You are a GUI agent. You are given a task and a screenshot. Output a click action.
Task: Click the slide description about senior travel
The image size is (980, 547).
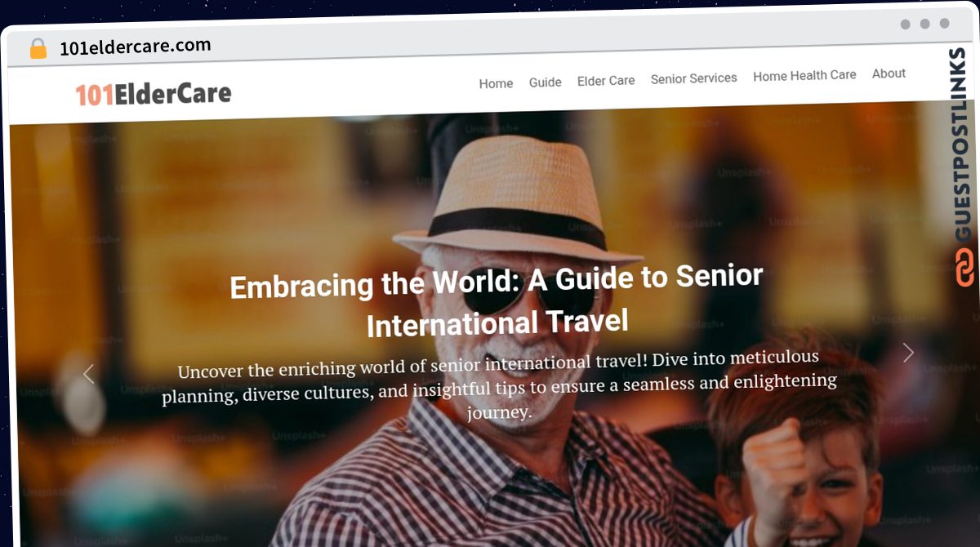pyautogui.click(x=499, y=385)
